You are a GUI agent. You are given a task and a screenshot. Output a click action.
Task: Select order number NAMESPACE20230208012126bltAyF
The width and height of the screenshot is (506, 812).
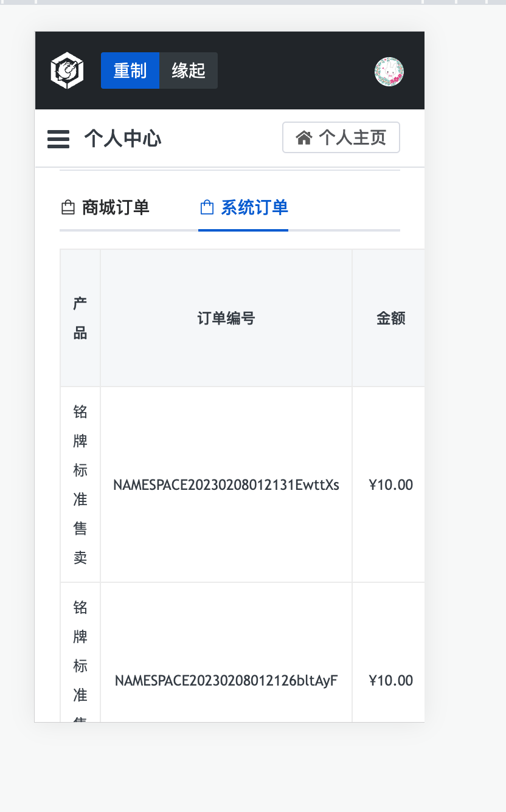pos(226,680)
